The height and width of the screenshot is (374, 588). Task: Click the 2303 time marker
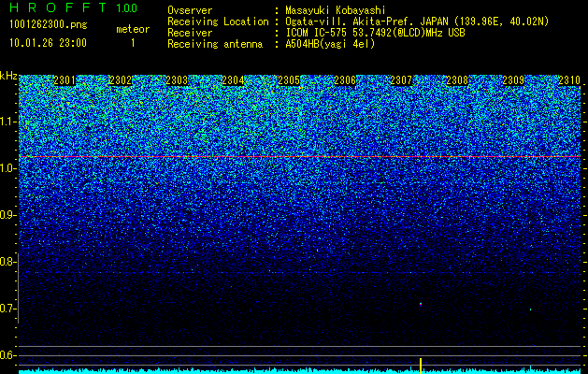coord(177,80)
